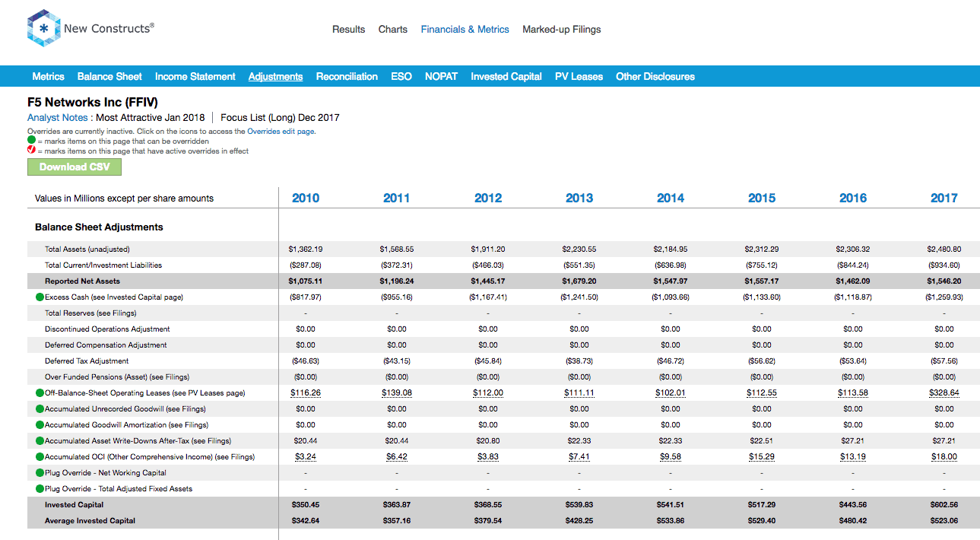Open Financials & Metrics section

(x=465, y=30)
